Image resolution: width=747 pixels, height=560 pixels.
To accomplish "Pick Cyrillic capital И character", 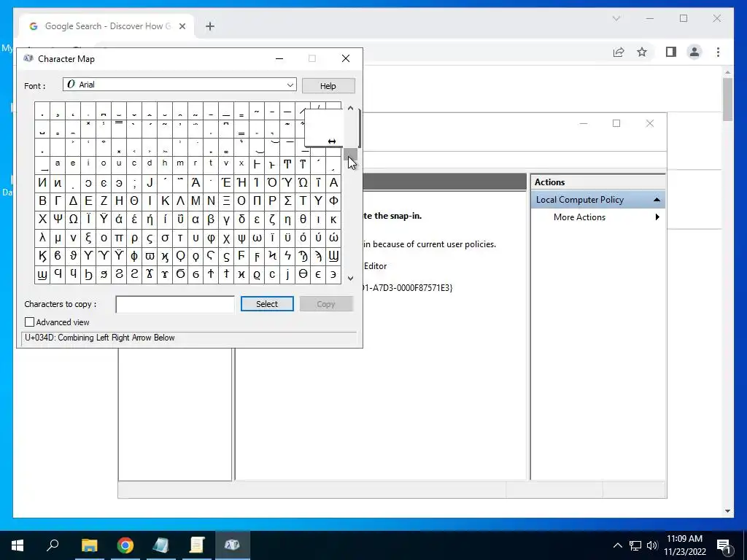I will pos(42,182).
